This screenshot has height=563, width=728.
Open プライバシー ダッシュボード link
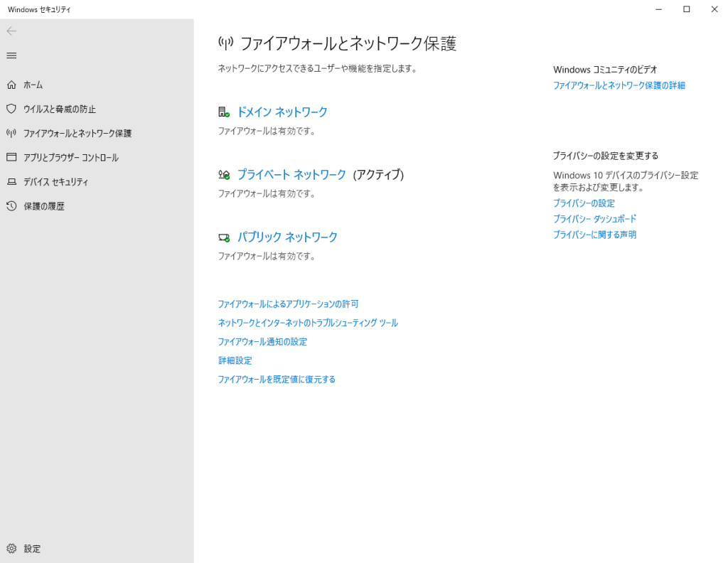click(x=594, y=219)
